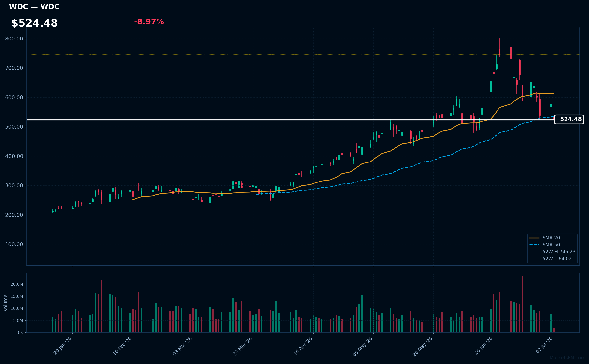The width and height of the screenshot is (589, 364).
Task: Click the 20.0M volume axis label
Action: click(17, 284)
